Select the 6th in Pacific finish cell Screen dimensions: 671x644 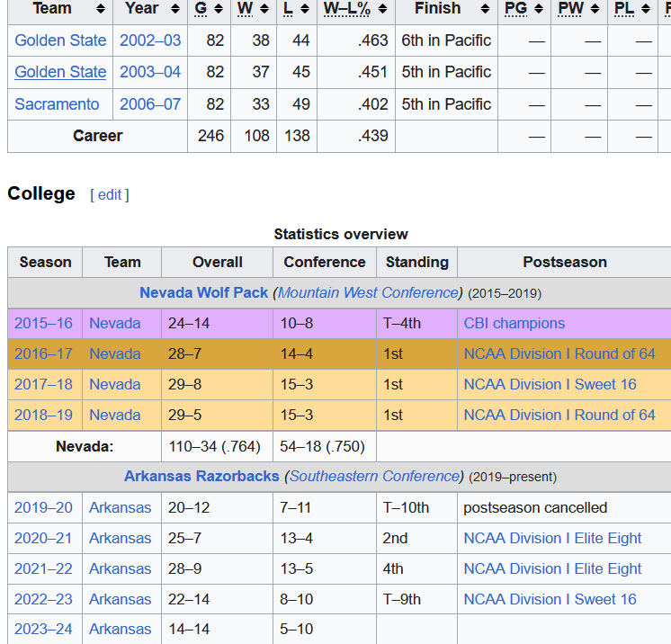click(x=446, y=40)
